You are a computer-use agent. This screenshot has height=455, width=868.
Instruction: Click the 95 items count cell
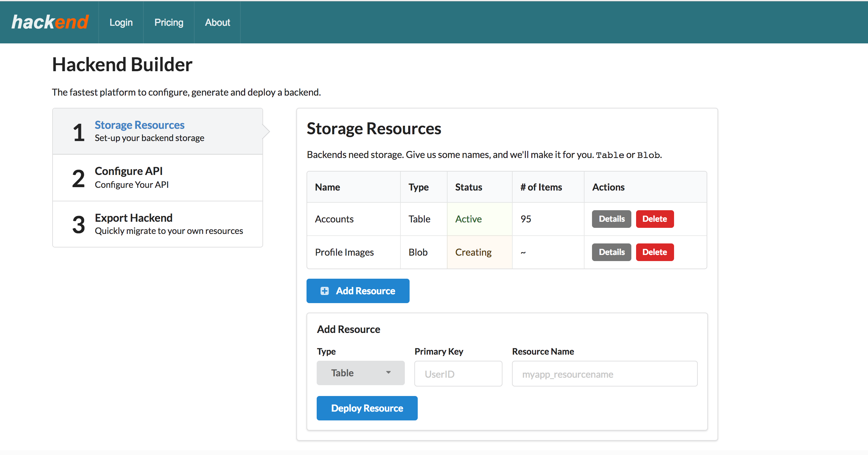click(548, 219)
